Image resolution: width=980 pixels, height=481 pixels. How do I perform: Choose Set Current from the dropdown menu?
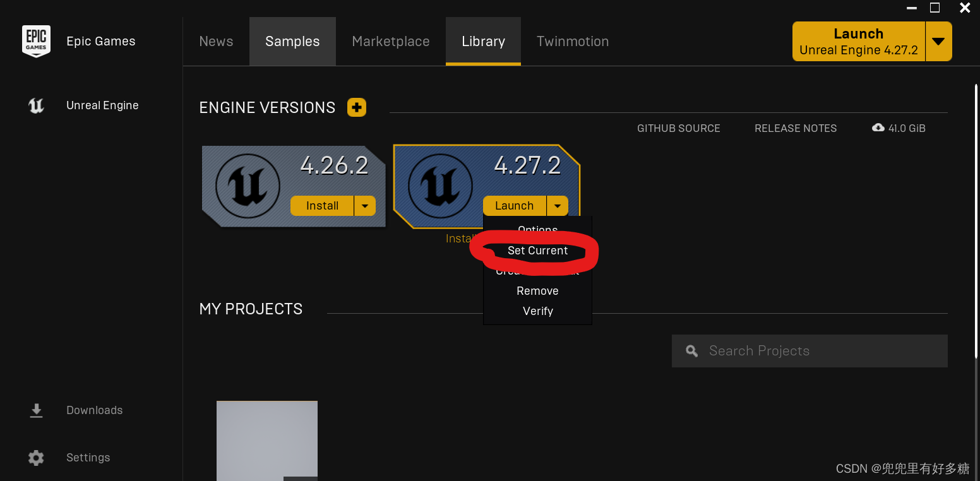point(538,251)
